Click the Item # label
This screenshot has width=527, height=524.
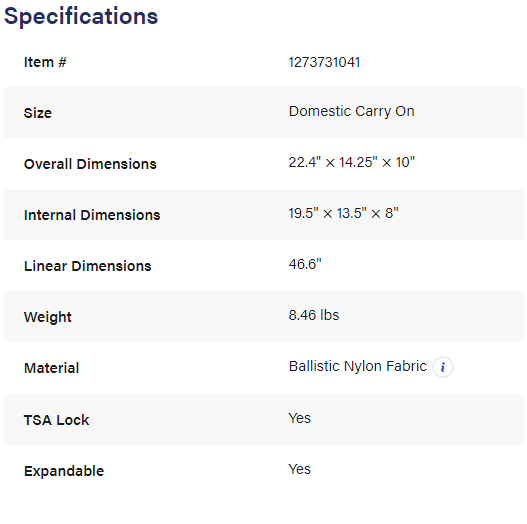click(45, 62)
